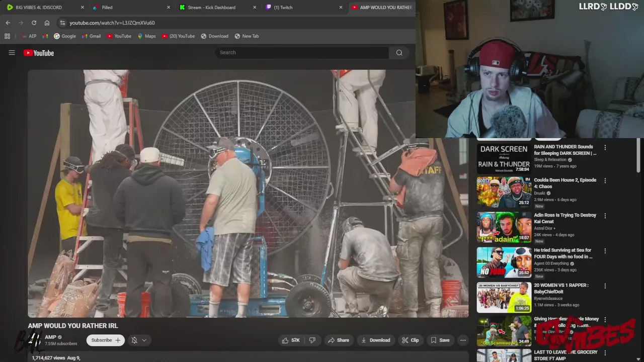This screenshot has width=644, height=362.
Task: Click the AMP channel name below the title
Action: [x=50, y=337]
